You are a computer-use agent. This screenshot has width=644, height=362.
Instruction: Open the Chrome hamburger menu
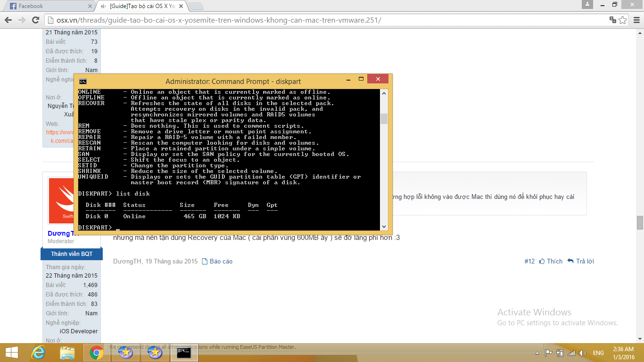pyautogui.click(x=635, y=20)
